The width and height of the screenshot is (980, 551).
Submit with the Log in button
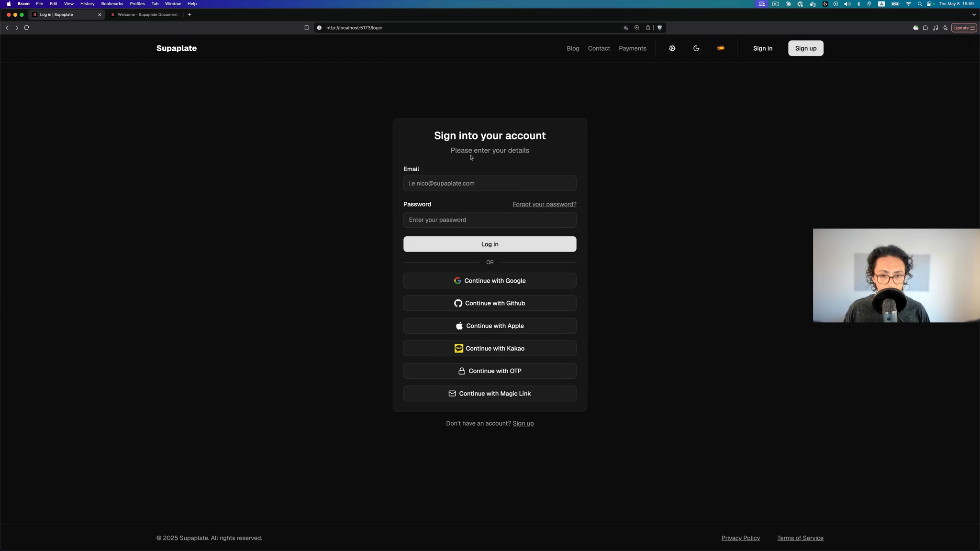490,244
